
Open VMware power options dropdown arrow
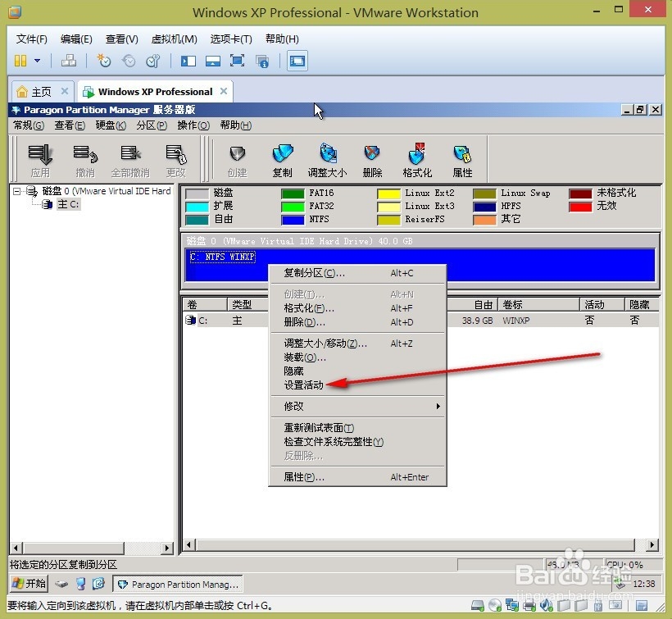click(x=37, y=61)
